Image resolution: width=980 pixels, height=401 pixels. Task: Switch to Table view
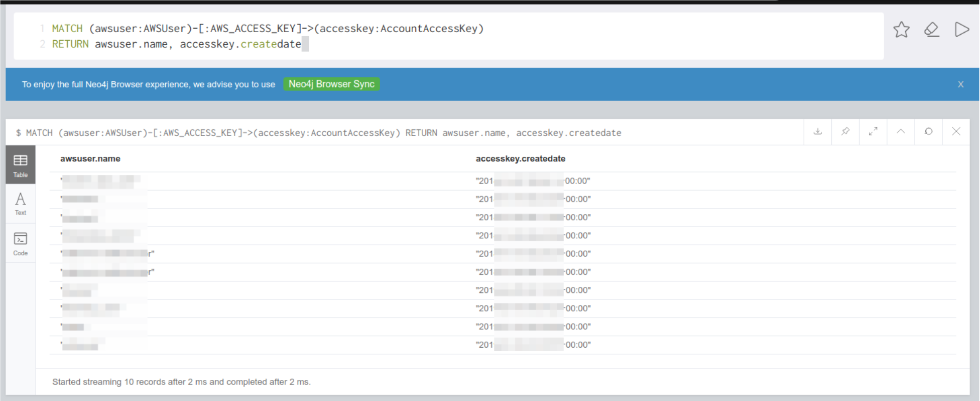pyautogui.click(x=21, y=165)
